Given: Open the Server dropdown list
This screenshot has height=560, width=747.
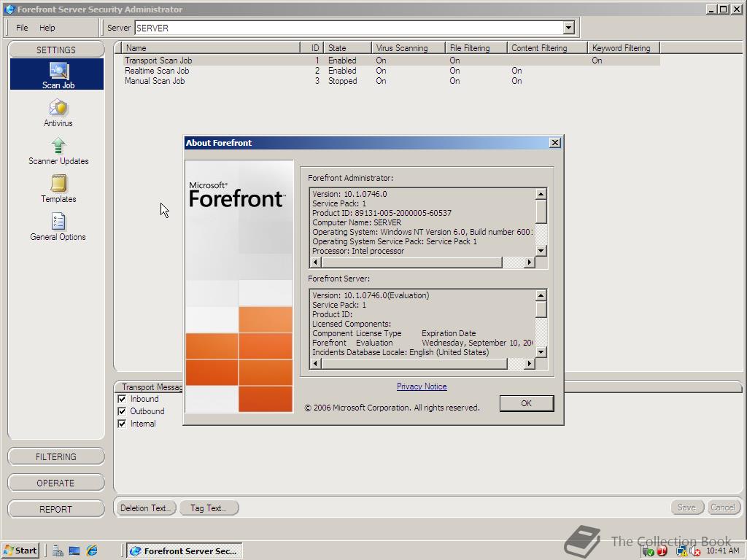Looking at the screenshot, I should click(568, 28).
